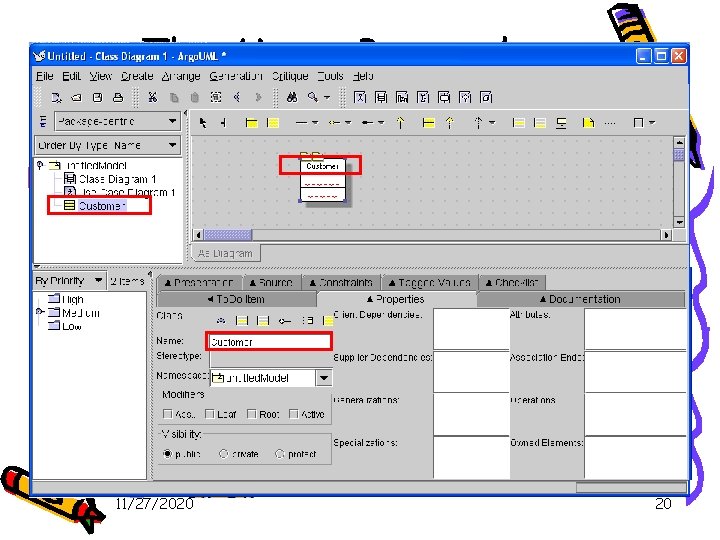This screenshot has height=540, width=720.
Task: Switch to the Documentation tab
Action: point(581,299)
